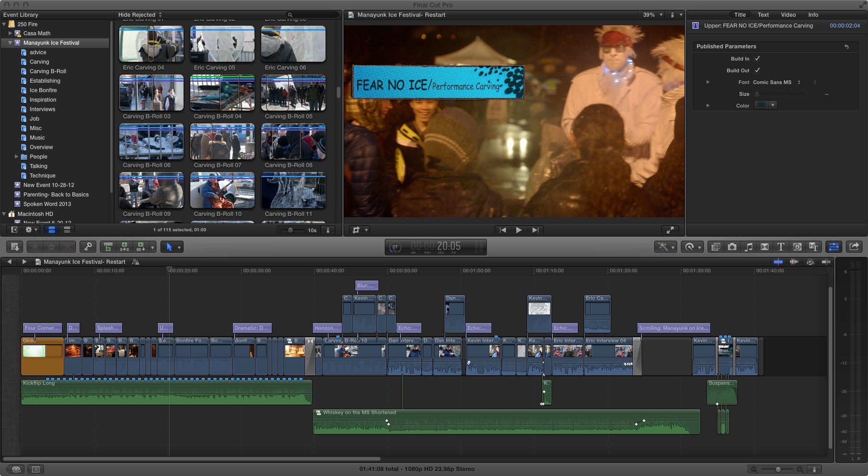Open the Share export button
Image resolution: width=868 pixels, height=476 pixels.
click(x=854, y=247)
